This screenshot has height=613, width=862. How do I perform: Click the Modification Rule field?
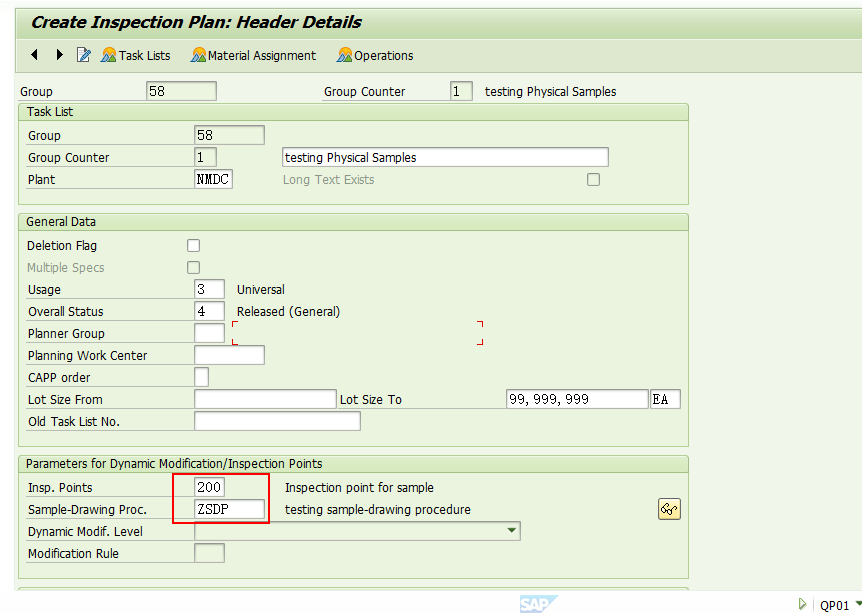pos(209,553)
